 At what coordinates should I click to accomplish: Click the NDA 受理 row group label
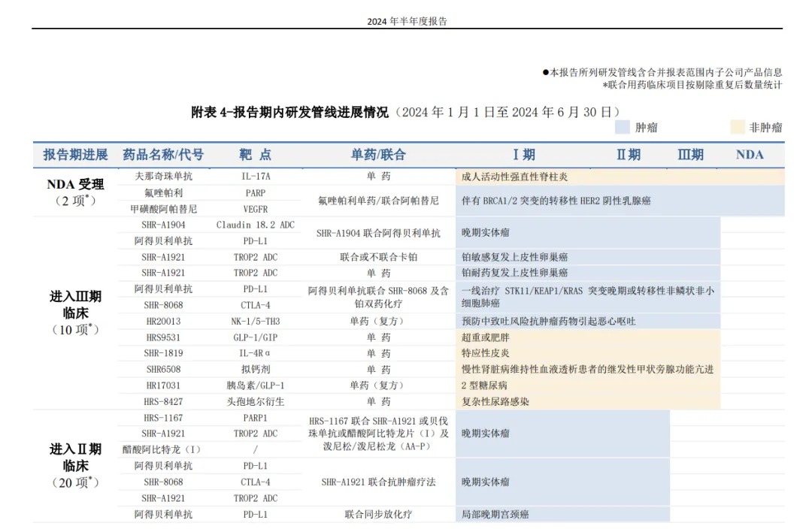[75, 184]
